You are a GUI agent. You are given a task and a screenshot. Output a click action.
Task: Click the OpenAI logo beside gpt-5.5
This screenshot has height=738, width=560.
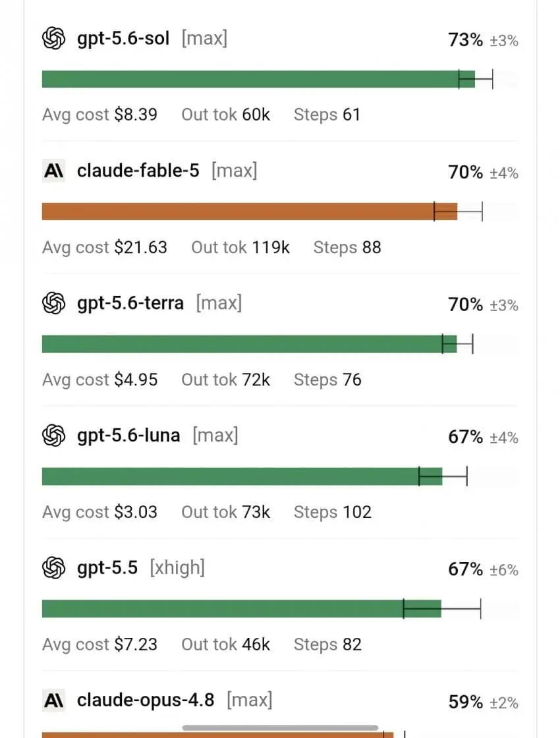tap(53, 567)
